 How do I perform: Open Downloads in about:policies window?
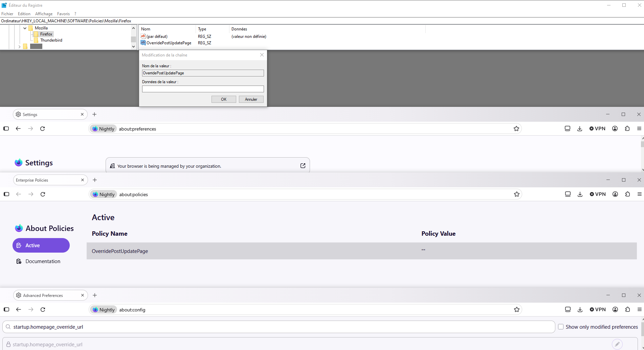(x=580, y=194)
